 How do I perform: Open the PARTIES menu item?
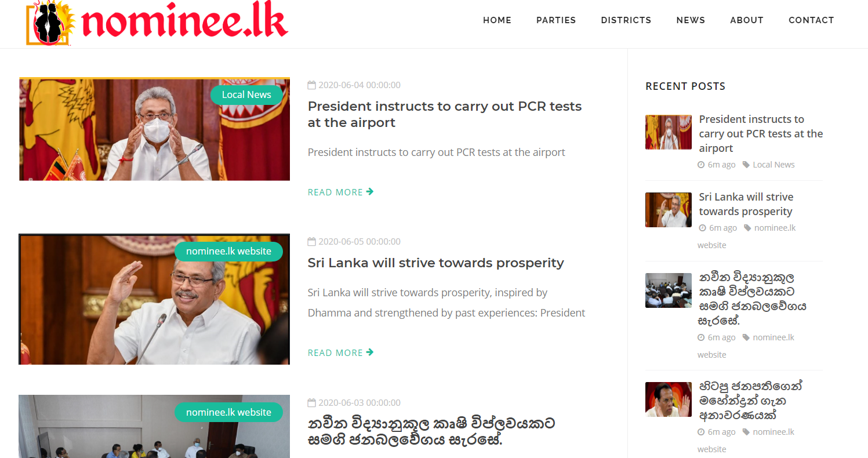556,20
